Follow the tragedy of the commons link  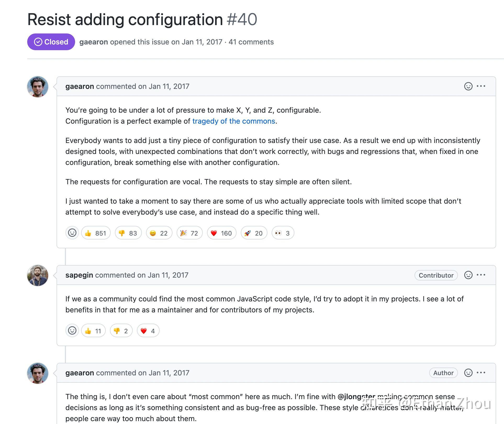point(234,121)
